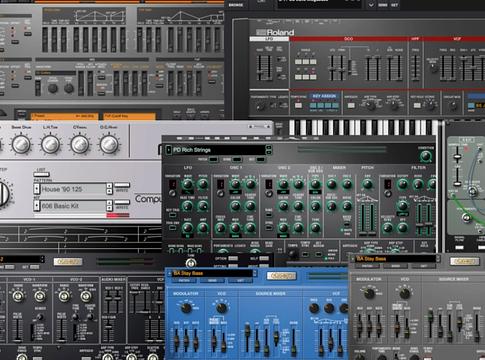Screen dimensions: 485x360
Task: Click the BA Stay Bass display on the blue synth
Action: point(213,273)
